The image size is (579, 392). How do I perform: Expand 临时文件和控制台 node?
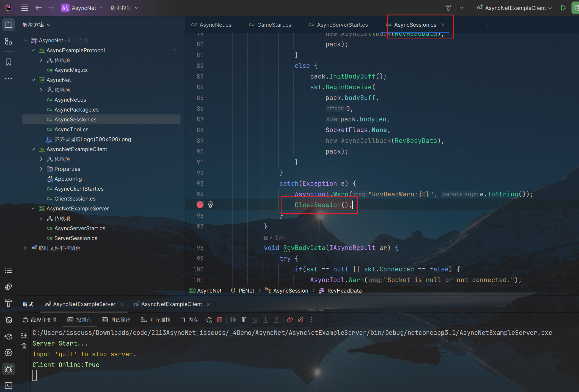26,248
